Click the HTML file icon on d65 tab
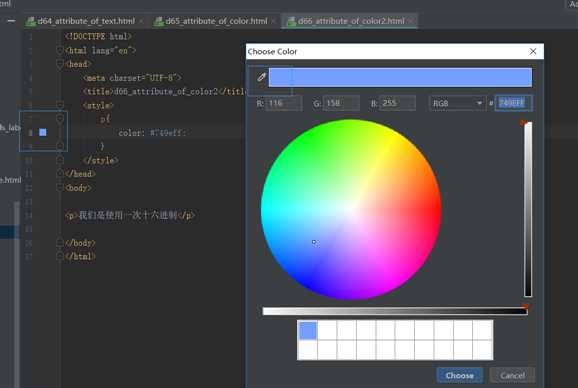Viewport: 578px width, 388px height. [159, 21]
